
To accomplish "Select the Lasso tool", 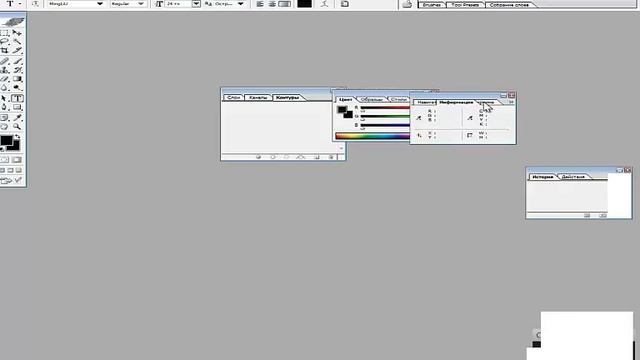I will point(4,42).
